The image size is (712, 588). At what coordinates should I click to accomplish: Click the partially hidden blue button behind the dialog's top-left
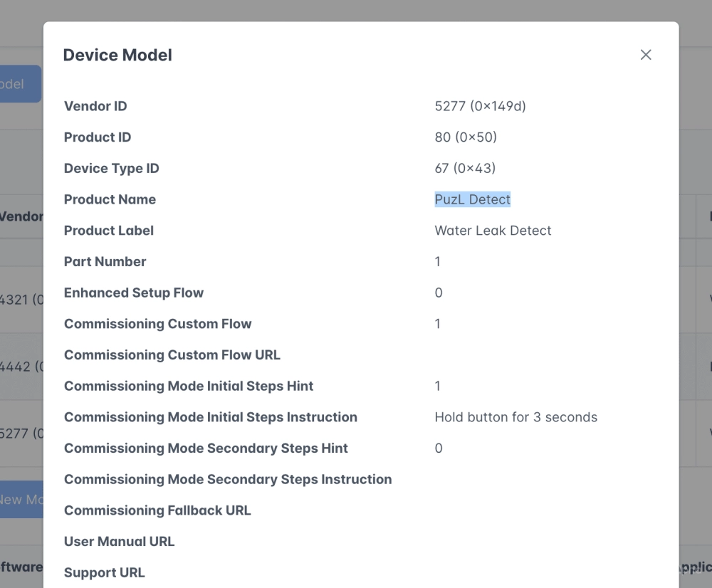click(20, 84)
